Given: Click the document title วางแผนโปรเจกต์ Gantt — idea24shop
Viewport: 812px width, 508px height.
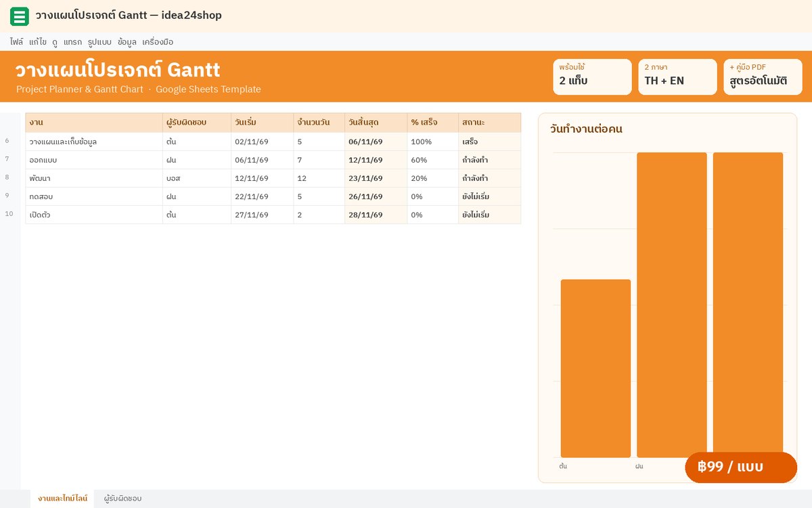Looking at the screenshot, I should tap(129, 16).
